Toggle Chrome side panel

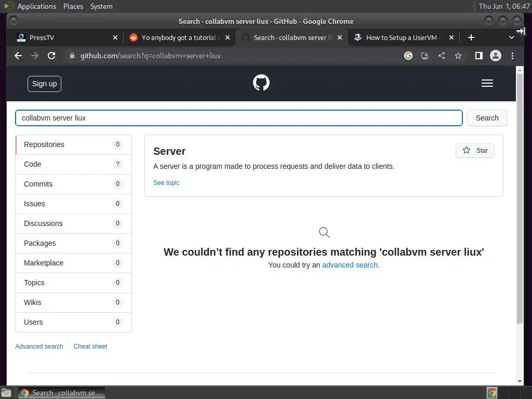(478, 56)
